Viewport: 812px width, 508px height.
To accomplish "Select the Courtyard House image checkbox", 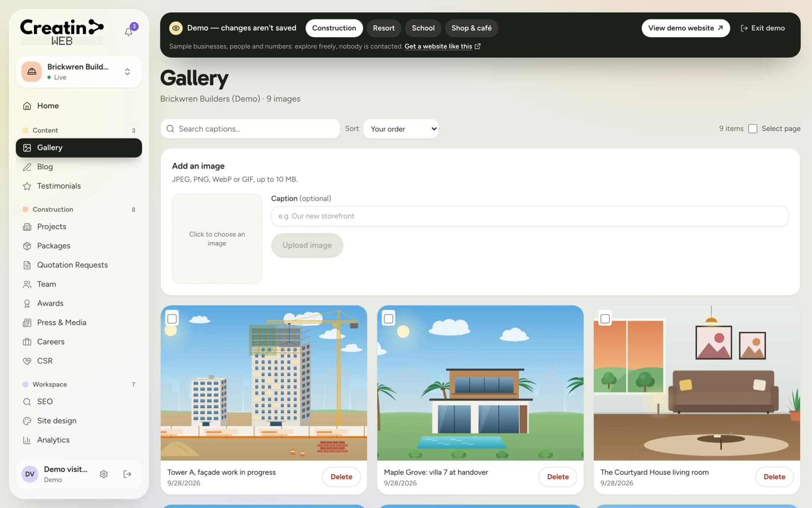I will [x=605, y=319].
